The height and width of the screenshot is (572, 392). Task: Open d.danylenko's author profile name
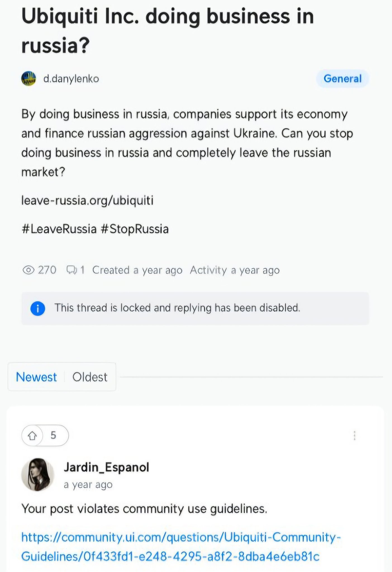71,79
